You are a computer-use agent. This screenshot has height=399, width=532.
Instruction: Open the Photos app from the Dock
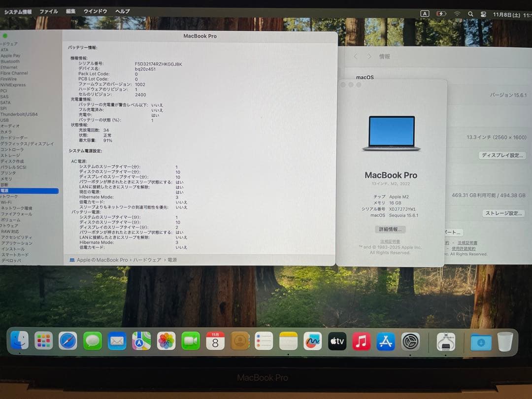(x=166, y=341)
